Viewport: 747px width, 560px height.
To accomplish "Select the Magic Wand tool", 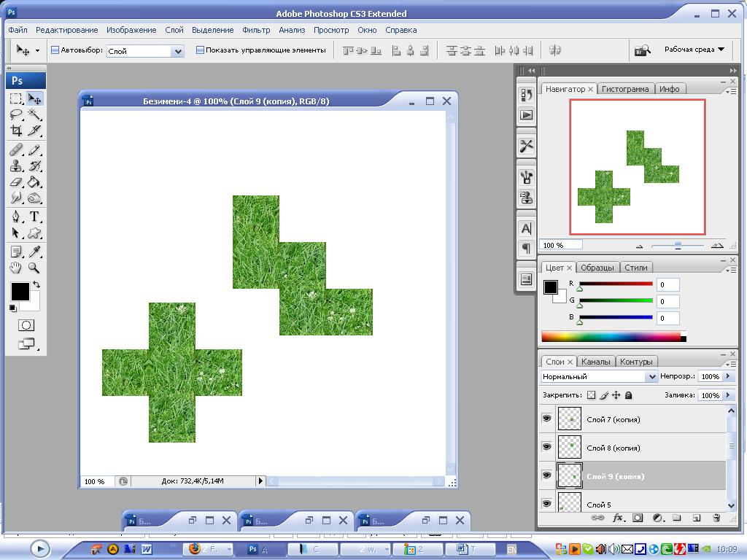I will [34, 114].
